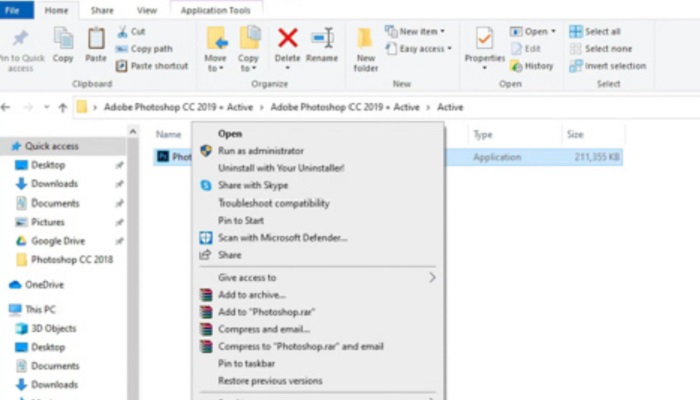700x400 pixels.
Task: Choose Run as administrator
Action: click(261, 151)
